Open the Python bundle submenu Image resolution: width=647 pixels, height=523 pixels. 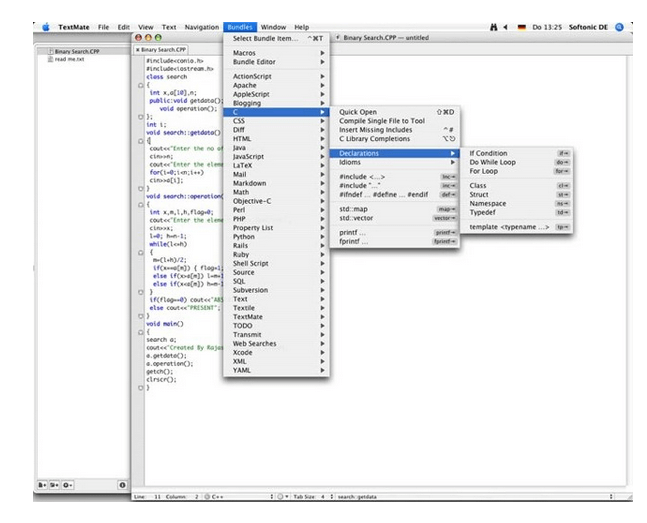tap(276, 237)
